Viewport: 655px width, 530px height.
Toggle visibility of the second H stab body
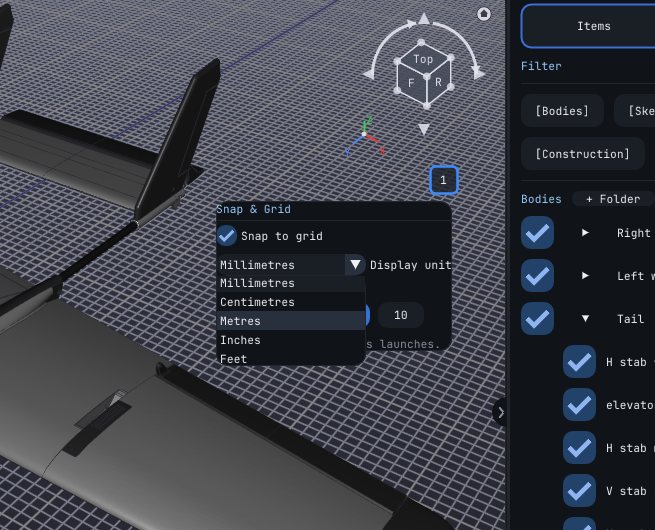[579, 448]
